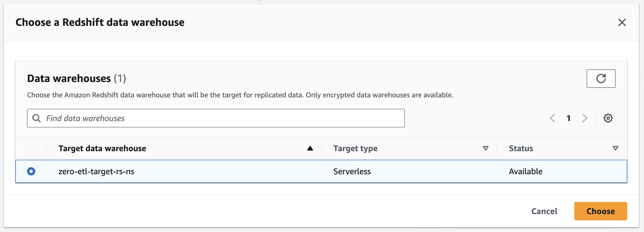Click the zero-etl-target-rs-ns warehouse name
This screenshot has width=644, height=232.
[x=96, y=171]
